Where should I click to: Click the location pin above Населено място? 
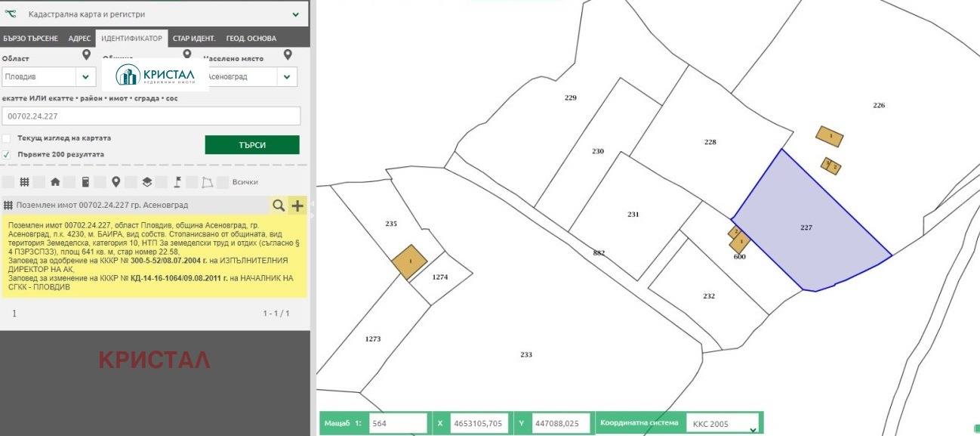coord(288,55)
